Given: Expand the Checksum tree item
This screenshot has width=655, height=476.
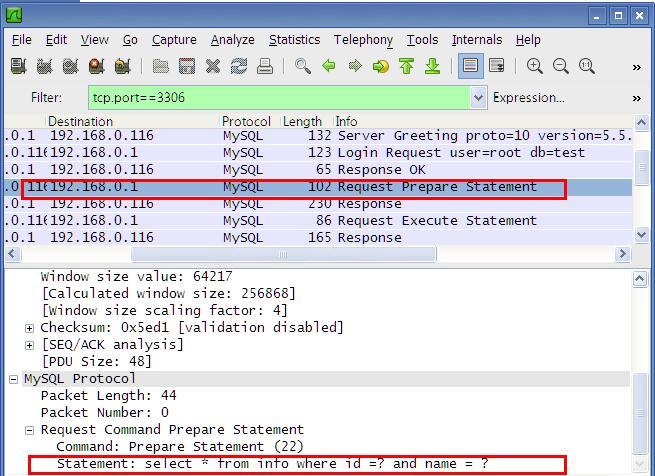Looking at the screenshot, I should pyautogui.click(x=29, y=328).
